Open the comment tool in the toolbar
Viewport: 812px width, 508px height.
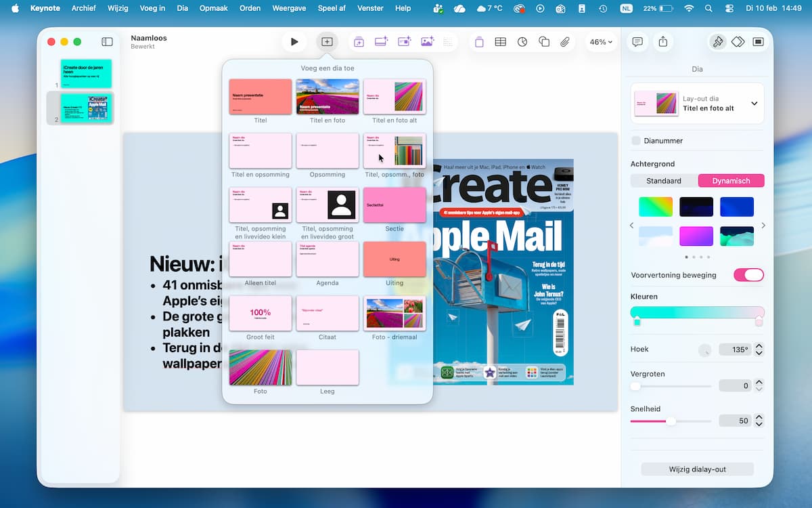[x=637, y=42]
